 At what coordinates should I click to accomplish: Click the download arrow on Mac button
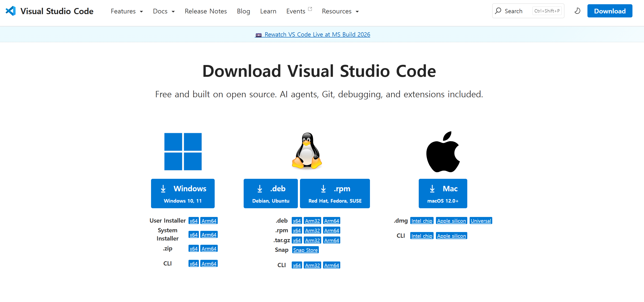coord(432,188)
